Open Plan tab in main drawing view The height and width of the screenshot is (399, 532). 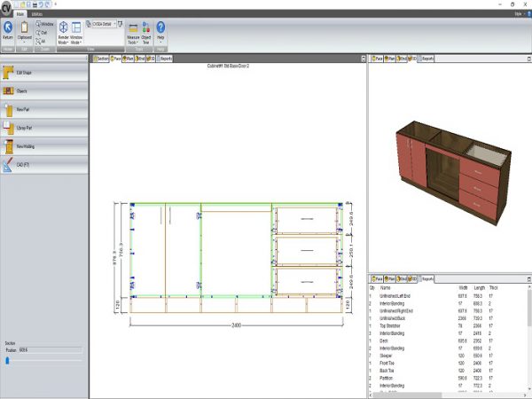pos(129,58)
